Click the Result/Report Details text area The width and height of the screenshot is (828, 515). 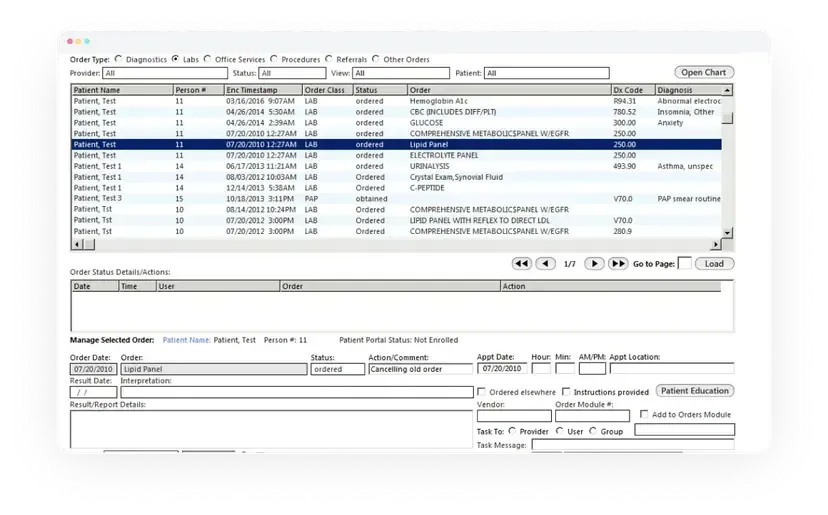[x=271, y=429]
